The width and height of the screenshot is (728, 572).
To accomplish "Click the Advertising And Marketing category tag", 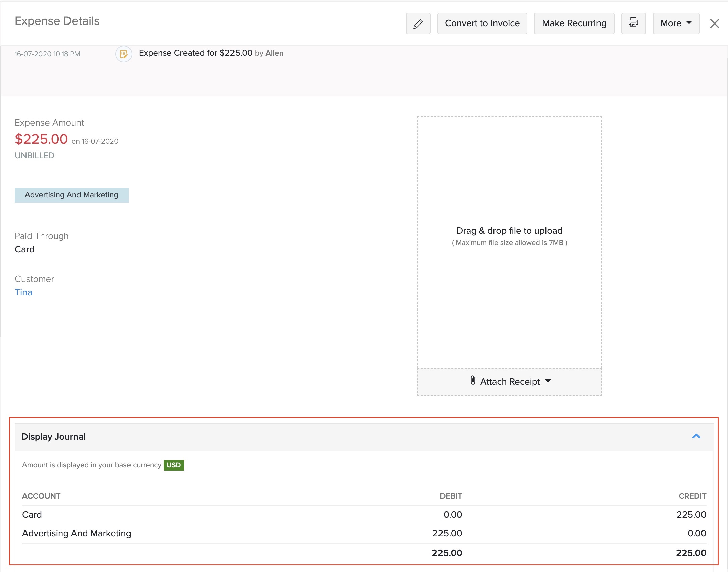I will 71,195.
